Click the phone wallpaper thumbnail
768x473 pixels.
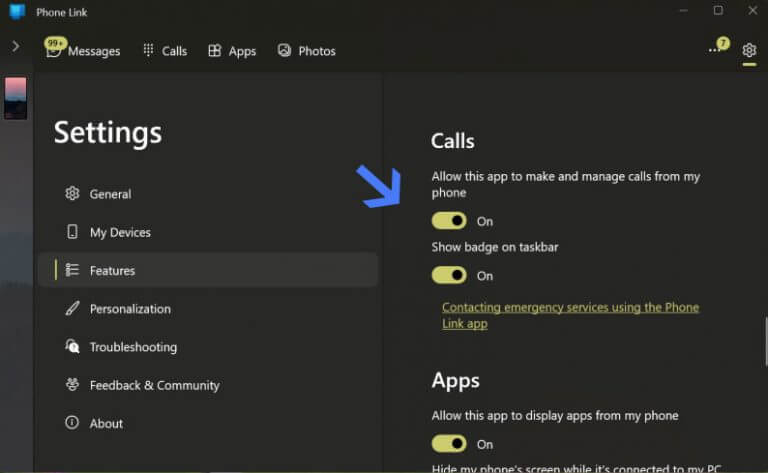(x=16, y=98)
